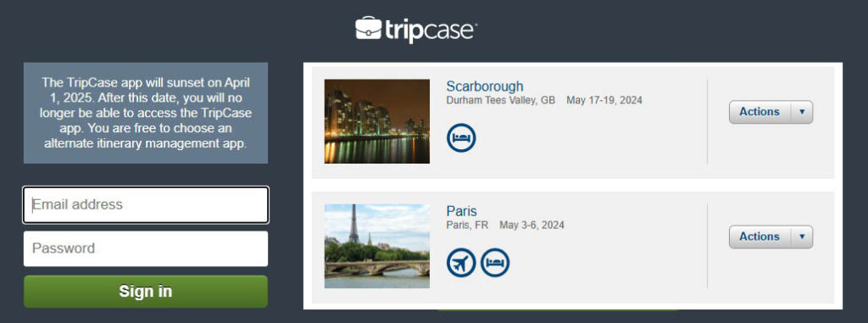Focus the Password field
Viewport: 868px width, 323px height.
[x=146, y=248]
